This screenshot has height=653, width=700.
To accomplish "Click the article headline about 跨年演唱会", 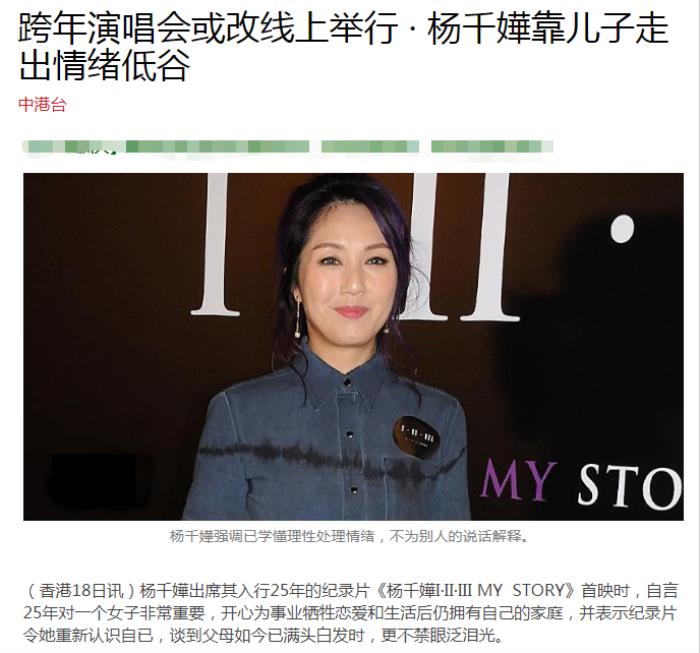I will pos(343,47).
